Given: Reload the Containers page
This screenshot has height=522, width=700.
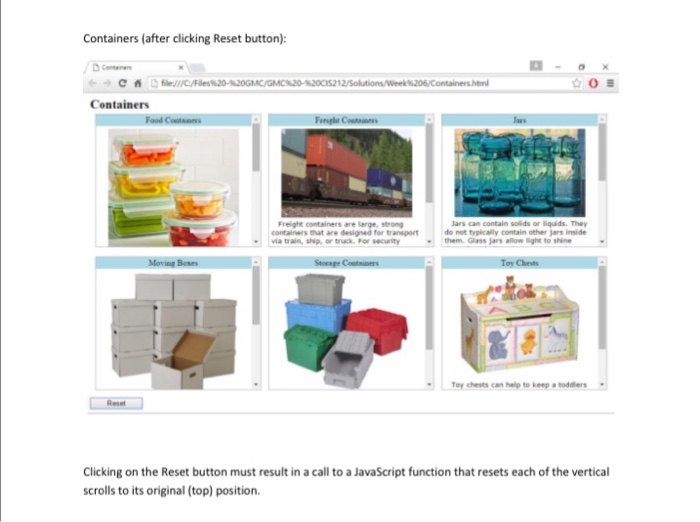Looking at the screenshot, I should [122, 83].
